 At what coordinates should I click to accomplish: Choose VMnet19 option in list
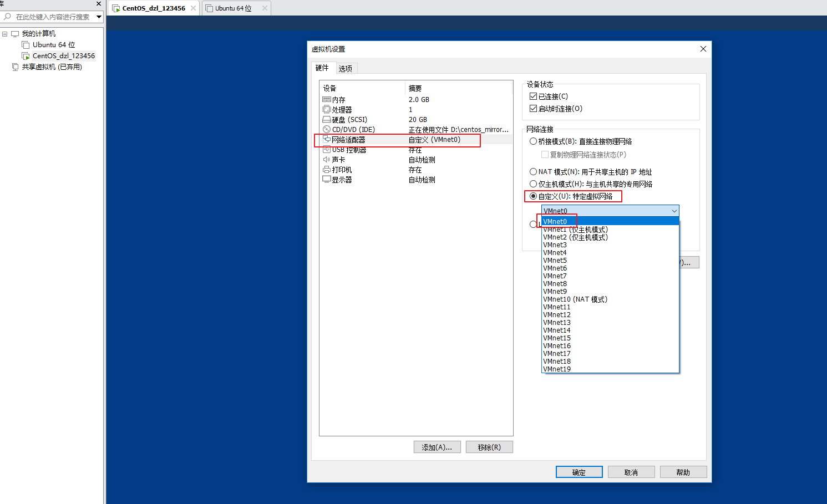click(610, 369)
